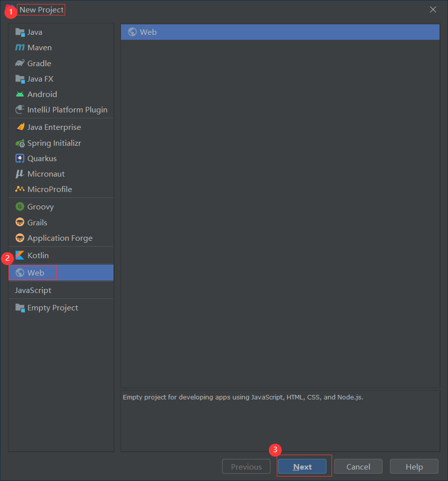
Task: Choose Spring Initializr generator
Action: tap(61, 143)
